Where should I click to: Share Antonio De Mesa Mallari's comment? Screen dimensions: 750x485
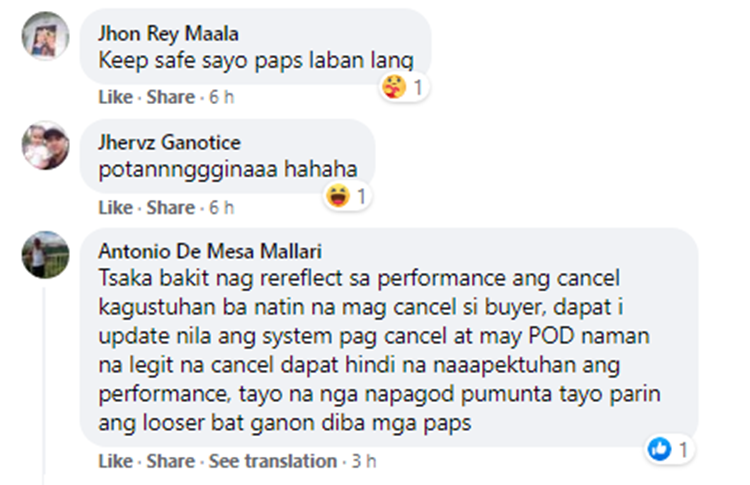pos(171,461)
